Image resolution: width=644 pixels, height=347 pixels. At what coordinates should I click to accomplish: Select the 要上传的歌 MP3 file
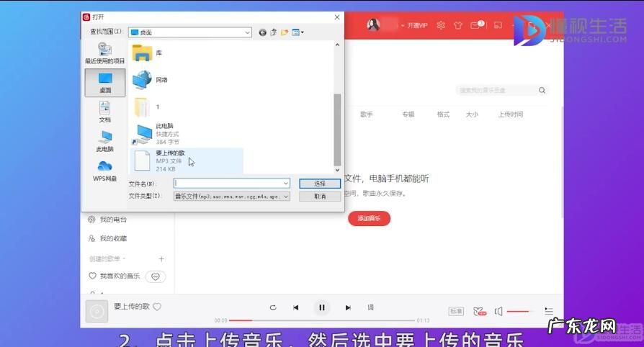[187, 161]
